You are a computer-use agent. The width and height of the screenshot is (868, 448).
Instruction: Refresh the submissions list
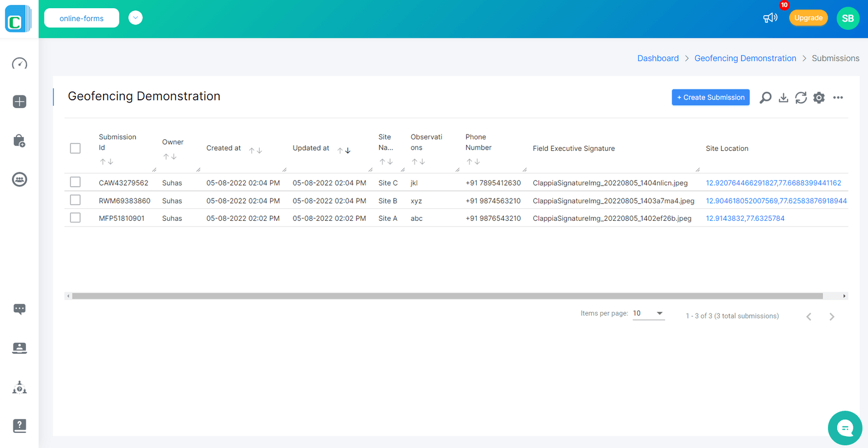point(801,98)
